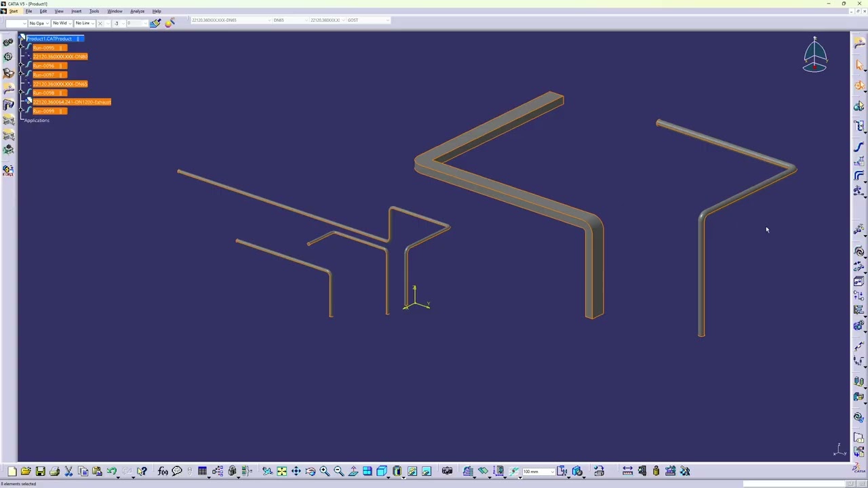Click the top gears workbench icon

[x=8, y=43]
